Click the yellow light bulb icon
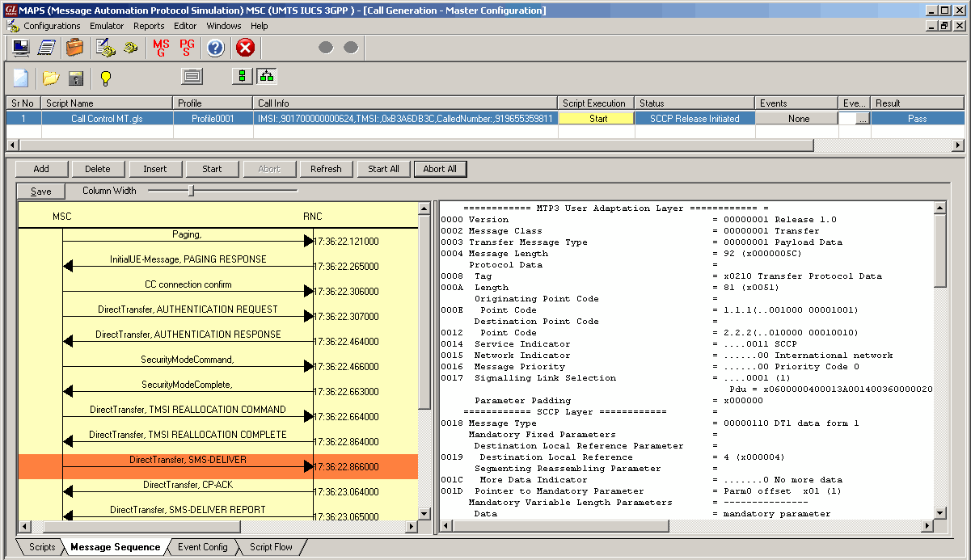 tap(105, 78)
